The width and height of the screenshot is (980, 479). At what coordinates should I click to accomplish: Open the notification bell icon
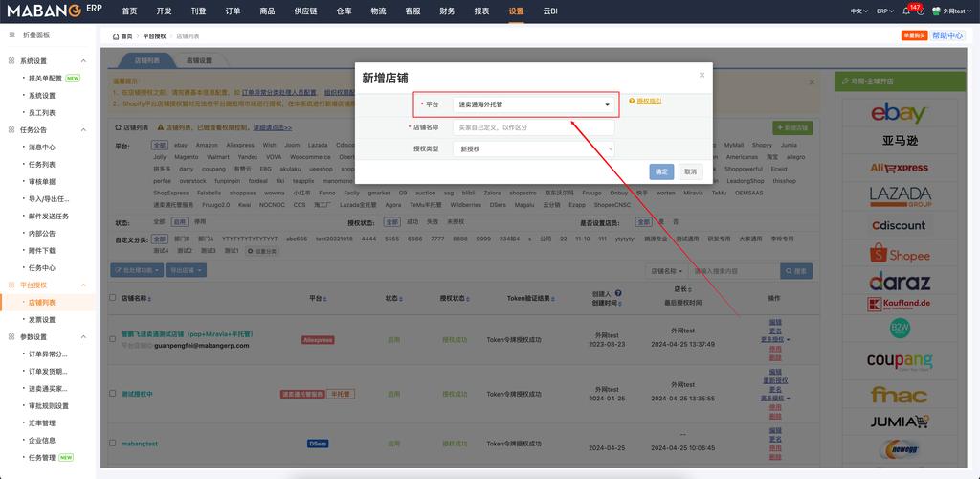pos(906,11)
